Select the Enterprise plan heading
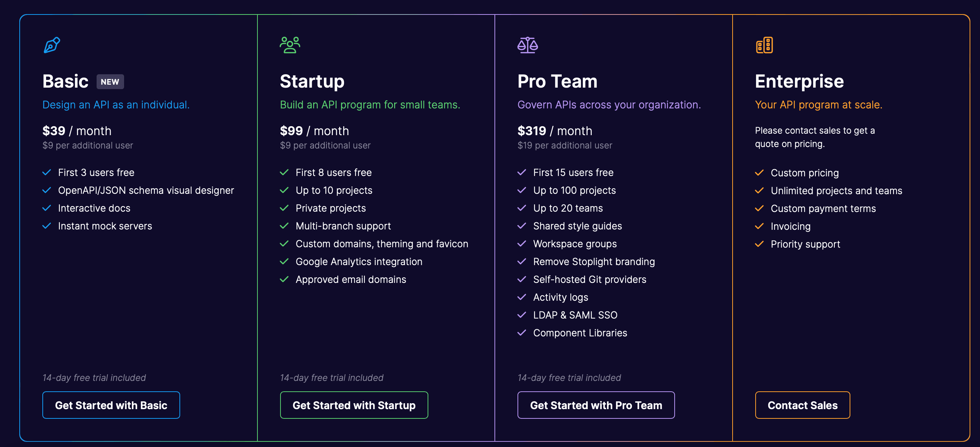Image resolution: width=980 pixels, height=447 pixels. click(x=799, y=81)
